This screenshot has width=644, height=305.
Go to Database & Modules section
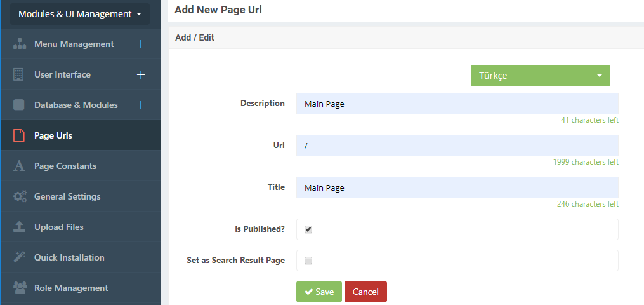click(81, 105)
